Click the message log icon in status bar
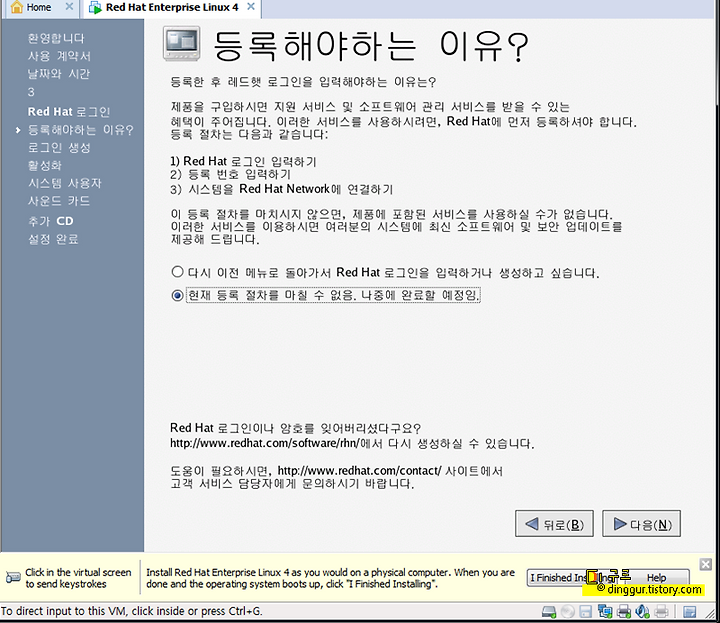Viewport: 720px width, 623px height. [690, 612]
